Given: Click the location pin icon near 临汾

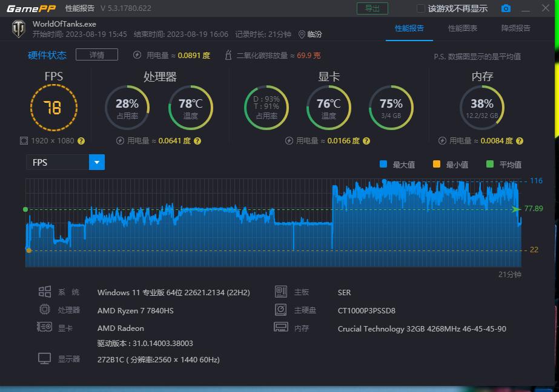Looking at the screenshot, I should (x=302, y=34).
